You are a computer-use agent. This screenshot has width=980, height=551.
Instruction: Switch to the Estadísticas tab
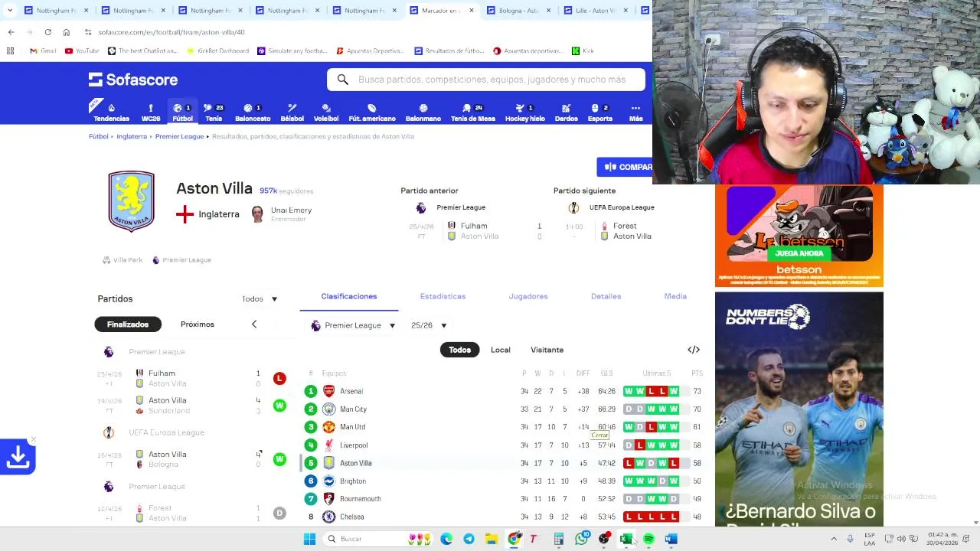tap(443, 296)
